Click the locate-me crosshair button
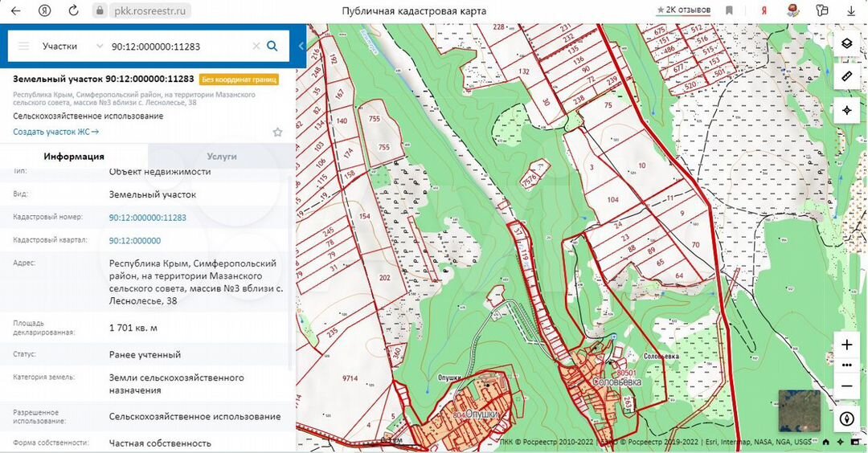Viewport: 868px width, 453px height. (x=846, y=110)
